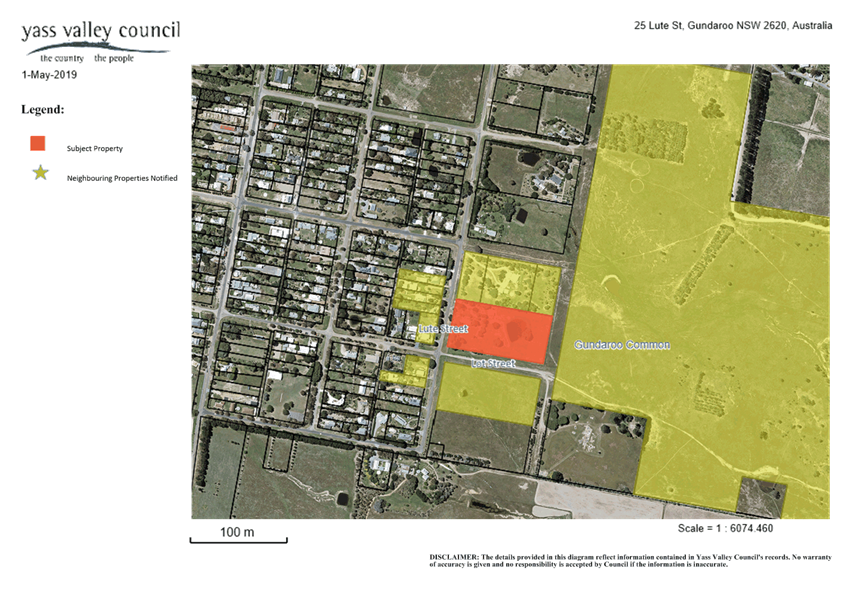Image resolution: width=856 pixels, height=599 pixels.
Task: Click the small red-roofed building in upper-left map
Action: tap(229, 128)
